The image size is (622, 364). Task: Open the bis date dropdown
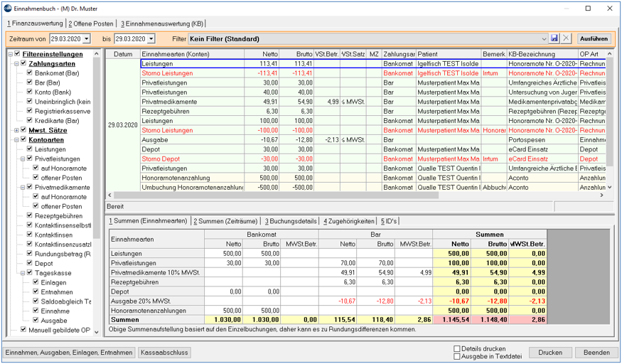coord(151,39)
